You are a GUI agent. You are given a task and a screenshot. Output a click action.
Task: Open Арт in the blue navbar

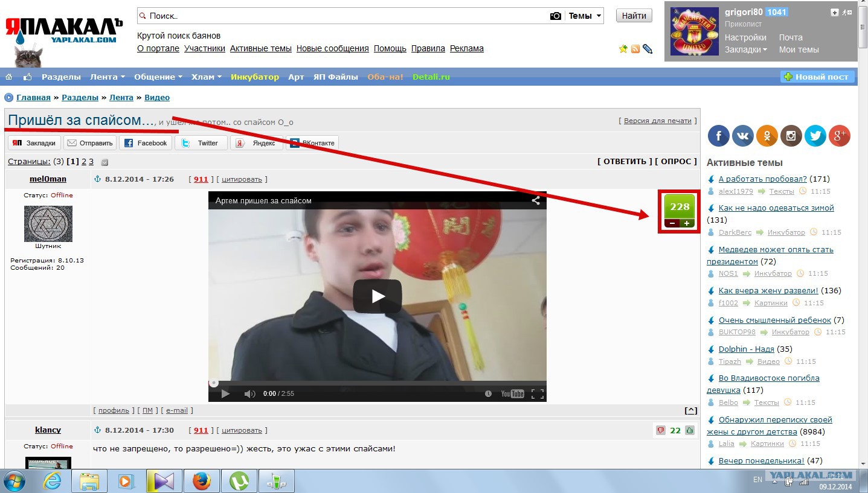(x=296, y=77)
